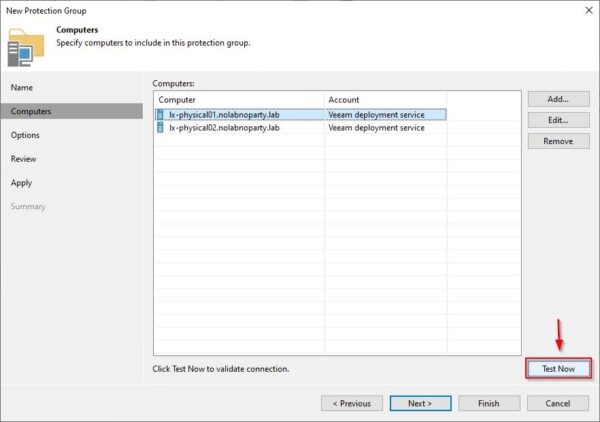Go to the Options step
Screen dimensions: 600x422
pos(25,135)
